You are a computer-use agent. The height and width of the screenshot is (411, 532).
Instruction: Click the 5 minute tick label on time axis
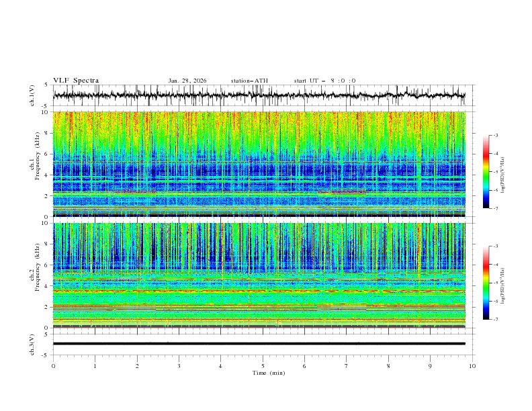tap(263, 366)
